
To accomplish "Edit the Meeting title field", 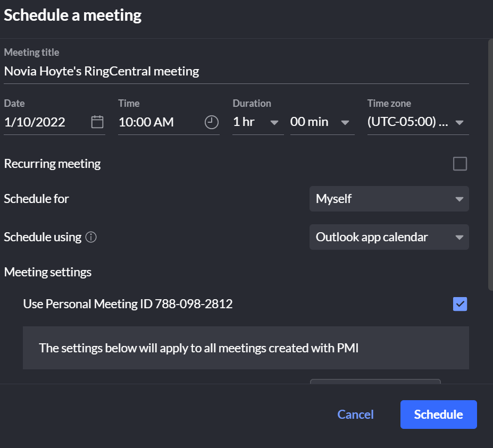I will pyautogui.click(x=236, y=71).
